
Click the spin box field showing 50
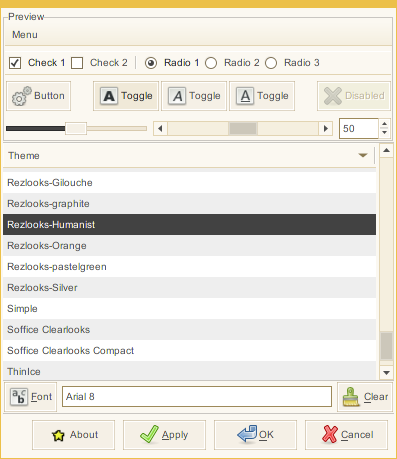[359, 128]
